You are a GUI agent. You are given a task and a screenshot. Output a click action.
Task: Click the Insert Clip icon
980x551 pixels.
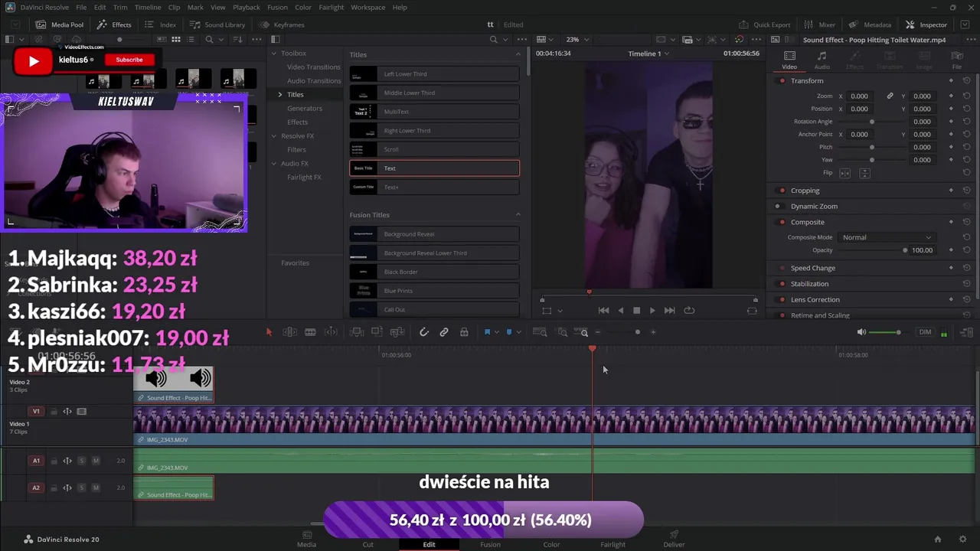coord(357,332)
